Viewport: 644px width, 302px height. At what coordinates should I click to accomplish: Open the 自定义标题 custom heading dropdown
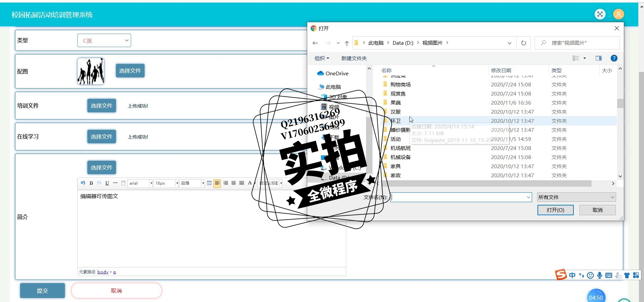[270, 183]
